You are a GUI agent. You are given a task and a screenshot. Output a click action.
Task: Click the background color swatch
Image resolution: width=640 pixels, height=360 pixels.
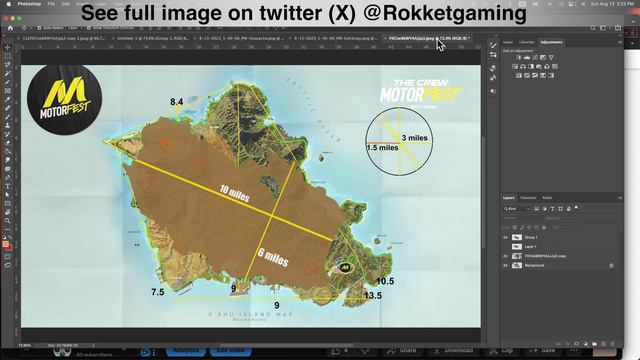click(x=9, y=248)
